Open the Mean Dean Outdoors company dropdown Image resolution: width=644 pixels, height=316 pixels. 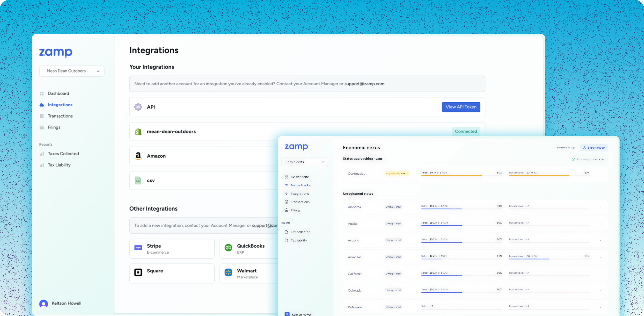(72, 71)
